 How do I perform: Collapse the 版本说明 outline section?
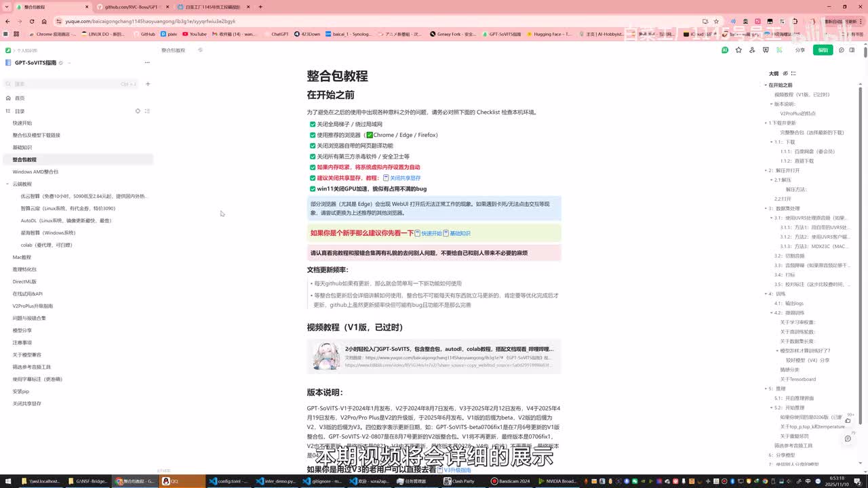[772, 104]
